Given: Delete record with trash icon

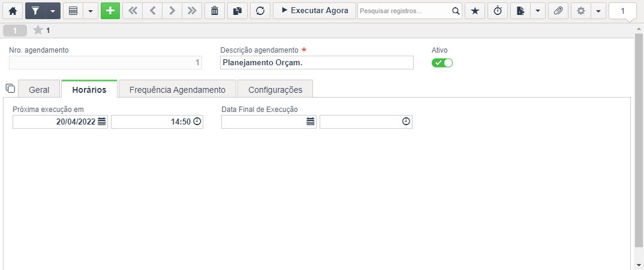Looking at the screenshot, I should click(x=215, y=11).
